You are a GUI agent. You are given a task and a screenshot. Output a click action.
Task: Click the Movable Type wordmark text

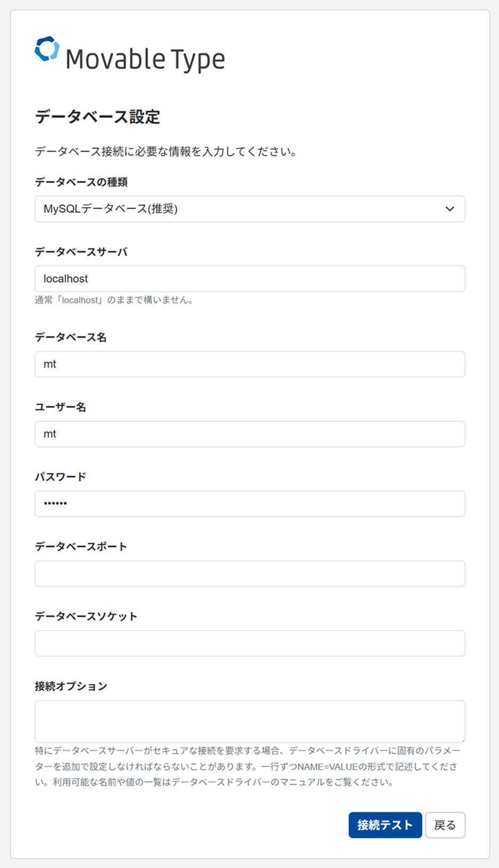[x=145, y=59]
